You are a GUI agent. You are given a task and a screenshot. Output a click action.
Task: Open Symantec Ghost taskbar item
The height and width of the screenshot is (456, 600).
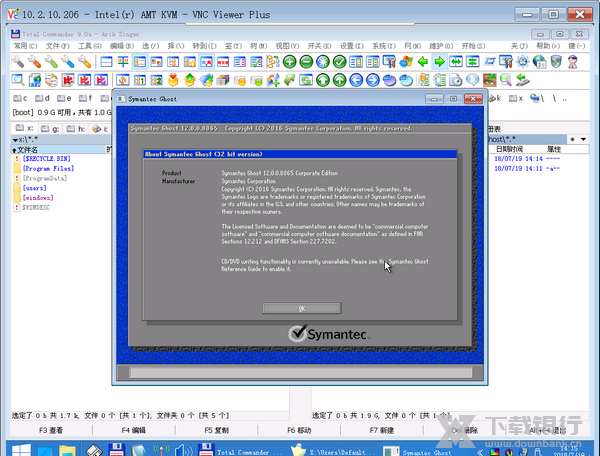click(x=419, y=452)
